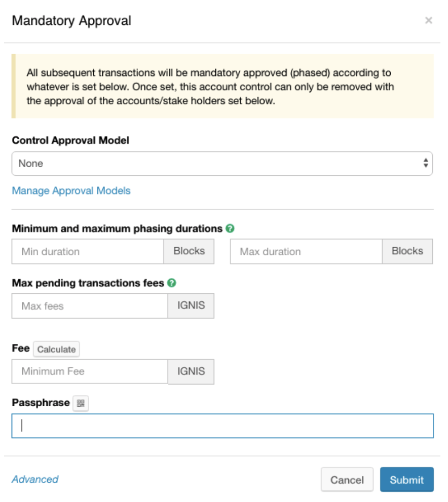
Task: Click the IGNIS unit next to Minimum Fee
Action: [191, 371]
